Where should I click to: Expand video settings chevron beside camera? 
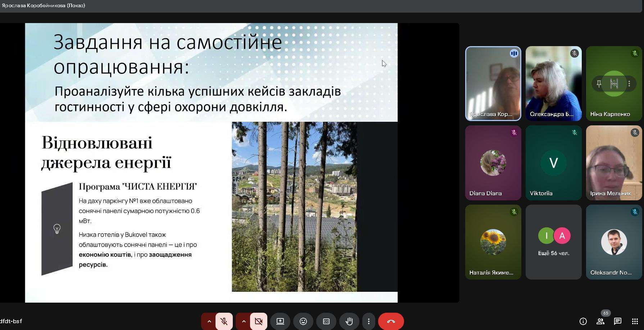tap(244, 321)
